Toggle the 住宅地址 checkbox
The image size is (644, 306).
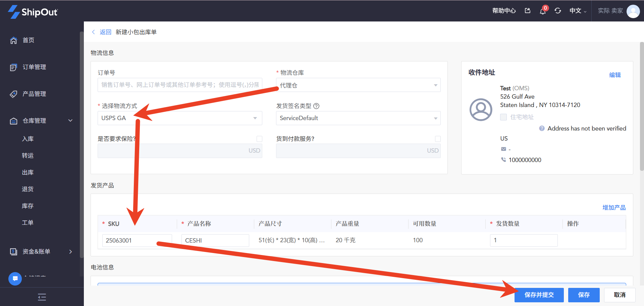pyautogui.click(x=503, y=117)
